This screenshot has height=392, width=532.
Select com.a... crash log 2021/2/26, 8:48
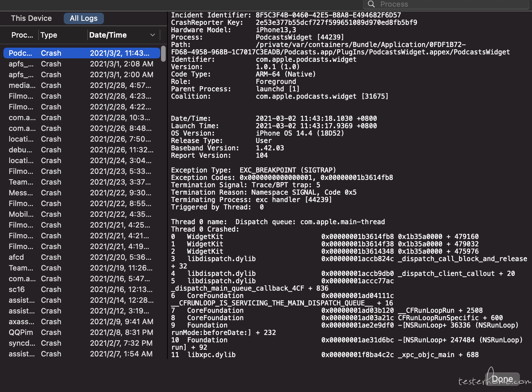(x=82, y=128)
